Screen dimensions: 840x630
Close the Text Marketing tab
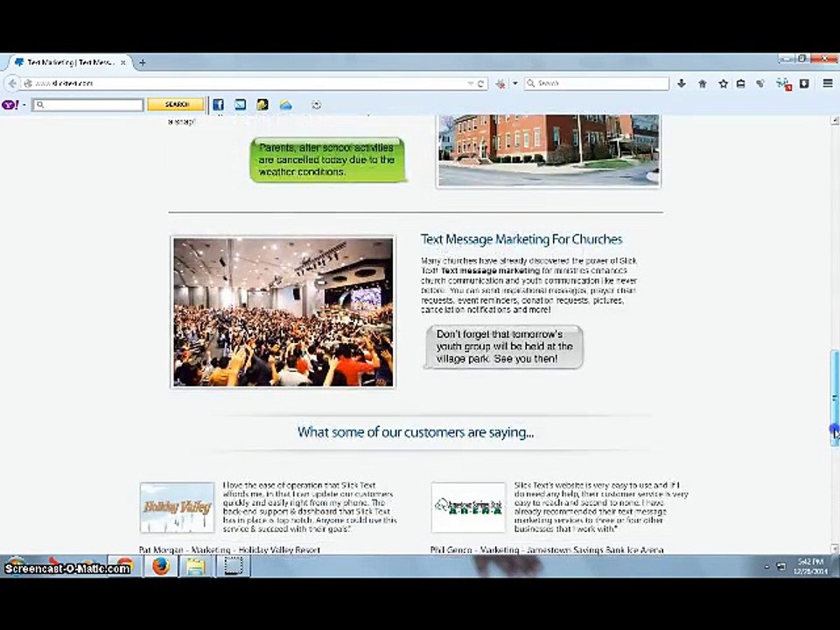(122, 63)
